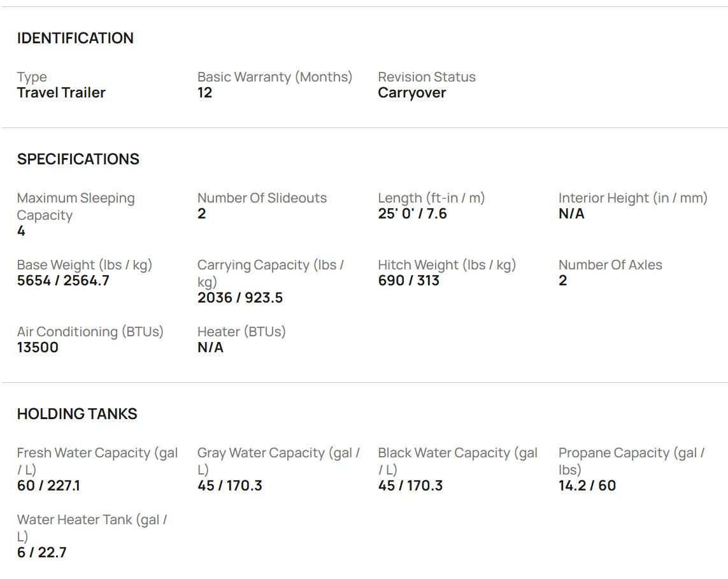Click the Basic Warranty (Months) label
The height and width of the screenshot is (579, 728).
[275, 77]
